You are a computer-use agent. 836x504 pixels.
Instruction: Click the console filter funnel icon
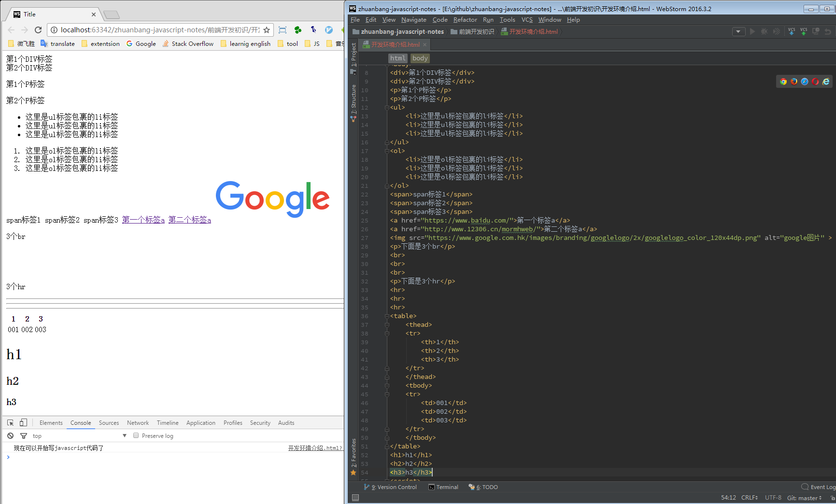[23, 436]
